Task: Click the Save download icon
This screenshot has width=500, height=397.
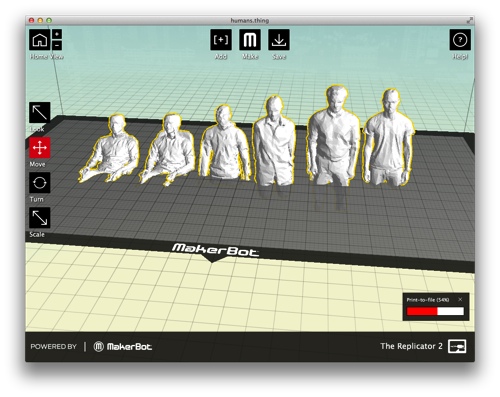Action: point(279,40)
